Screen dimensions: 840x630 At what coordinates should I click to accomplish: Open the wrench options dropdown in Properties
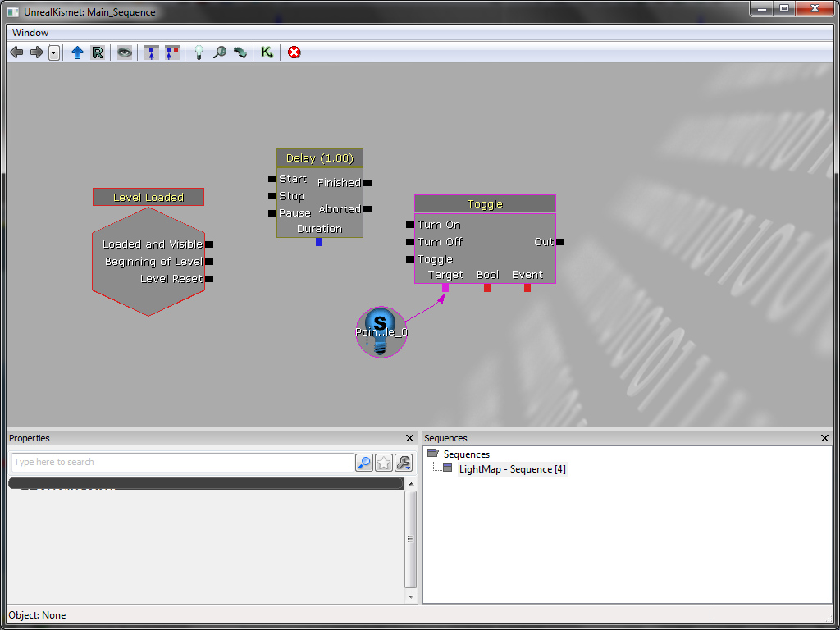tap(403, 463)
